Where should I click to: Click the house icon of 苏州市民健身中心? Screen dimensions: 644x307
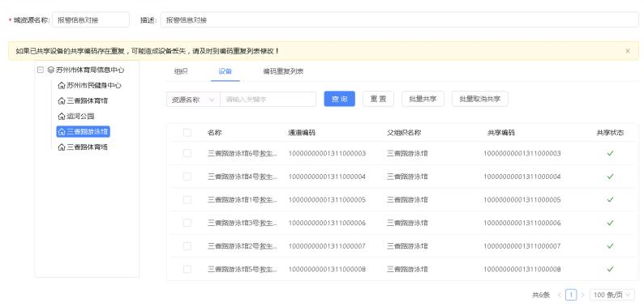(x=62, y=86)
